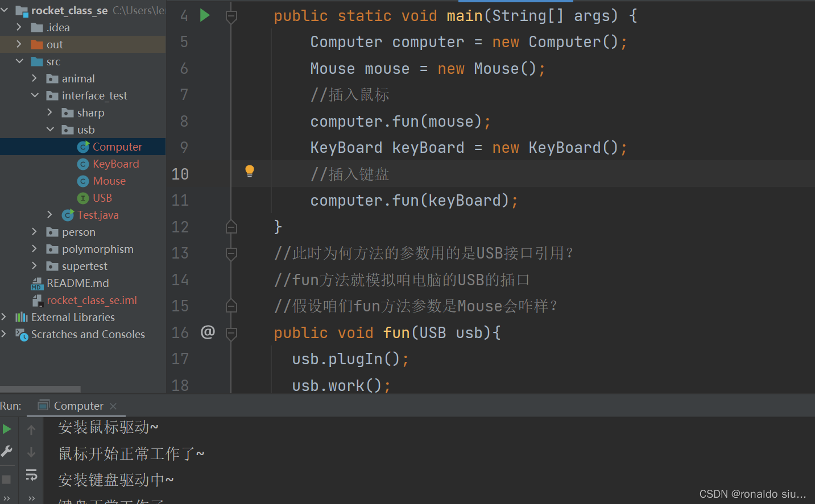Click fold end marker at line 12

pos(231,227)
